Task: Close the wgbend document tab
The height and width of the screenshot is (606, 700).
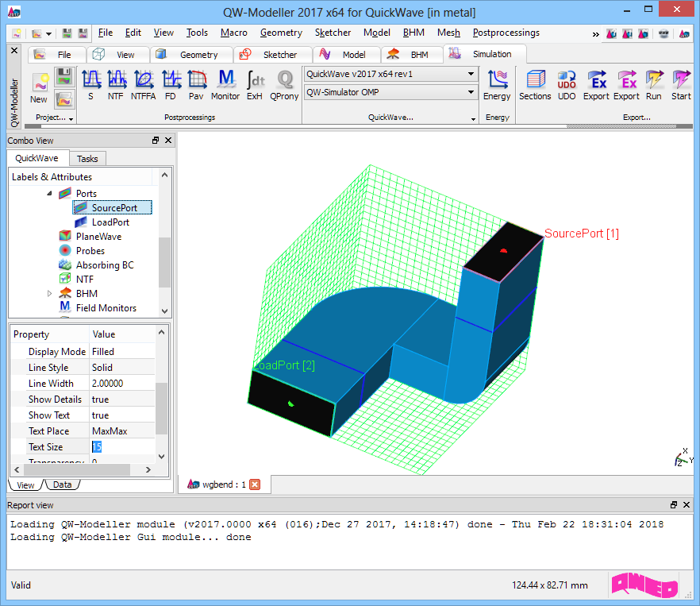Action: pos(255,484)
